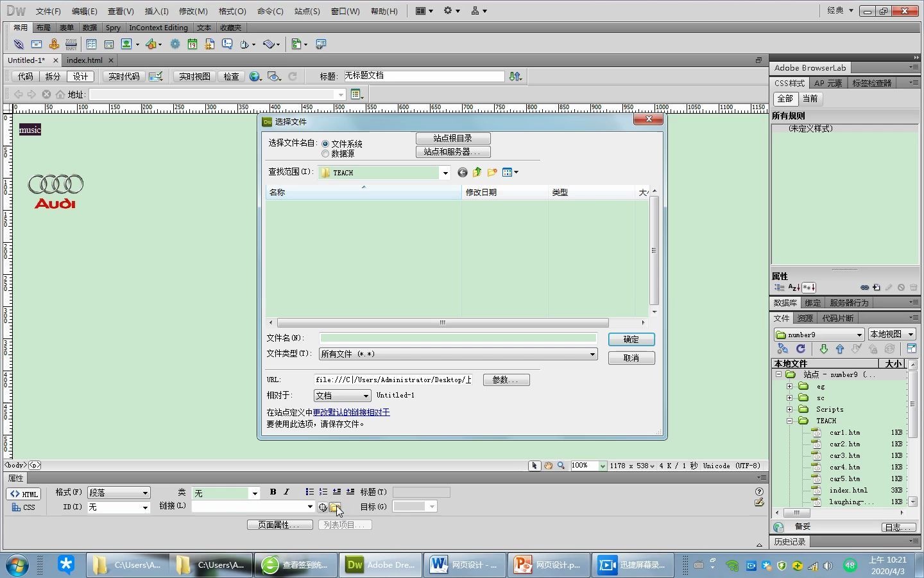Select the 文件系统 radio button
924x578 pixels.
click(325, 144)
